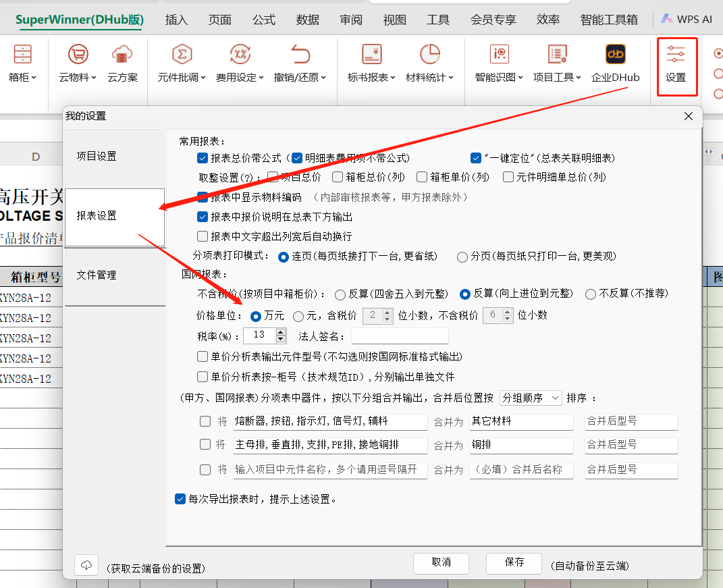Click 输入项目中元件名称 empty input field
Image resolution: width=723 pixels, height=588 pixels.
click(330, 470)
